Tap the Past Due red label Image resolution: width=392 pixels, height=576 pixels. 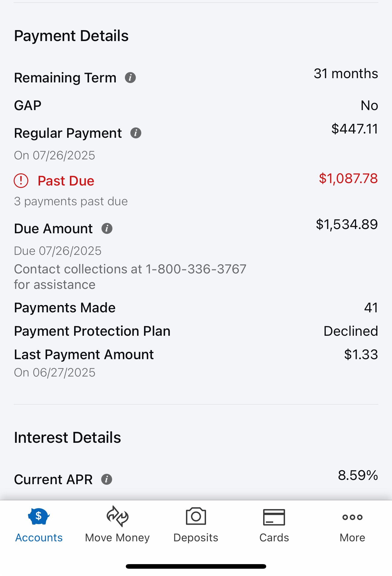click(66, 181)
